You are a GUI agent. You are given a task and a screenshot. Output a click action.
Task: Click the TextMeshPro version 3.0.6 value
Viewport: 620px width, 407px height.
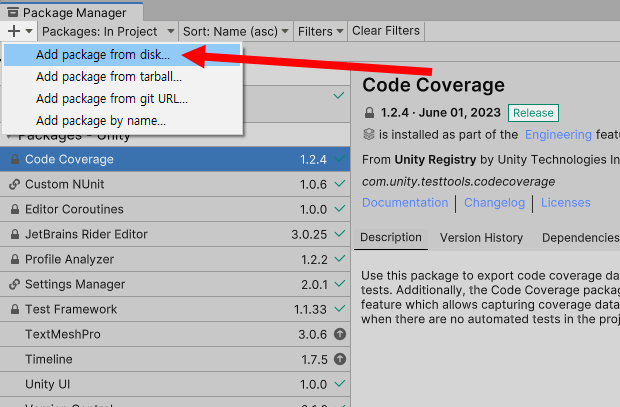tap(312, 335)
